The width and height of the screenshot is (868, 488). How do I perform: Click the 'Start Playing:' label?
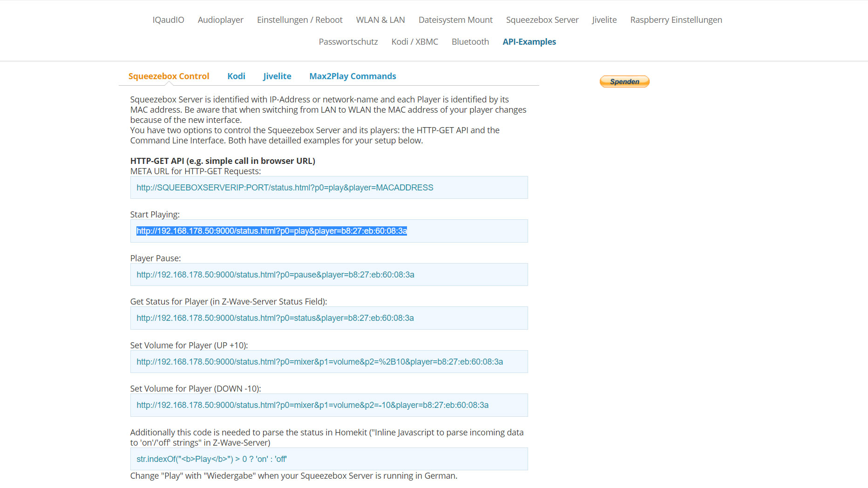[155, 215]
